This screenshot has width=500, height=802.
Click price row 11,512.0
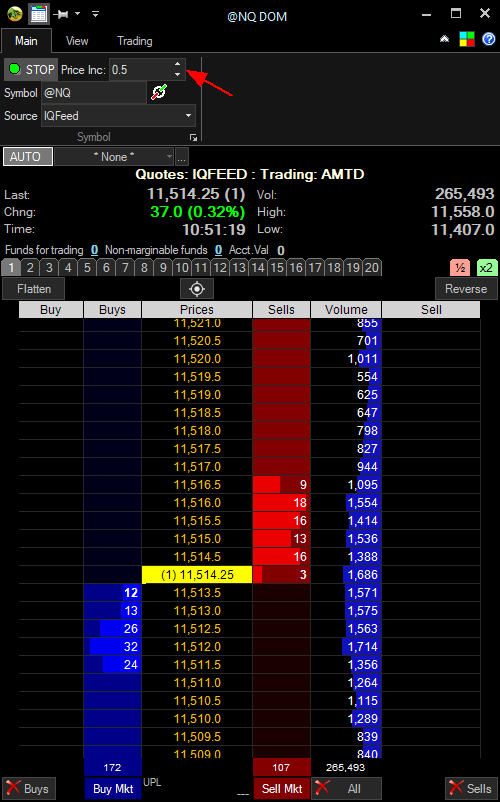[x=197, y=647]
